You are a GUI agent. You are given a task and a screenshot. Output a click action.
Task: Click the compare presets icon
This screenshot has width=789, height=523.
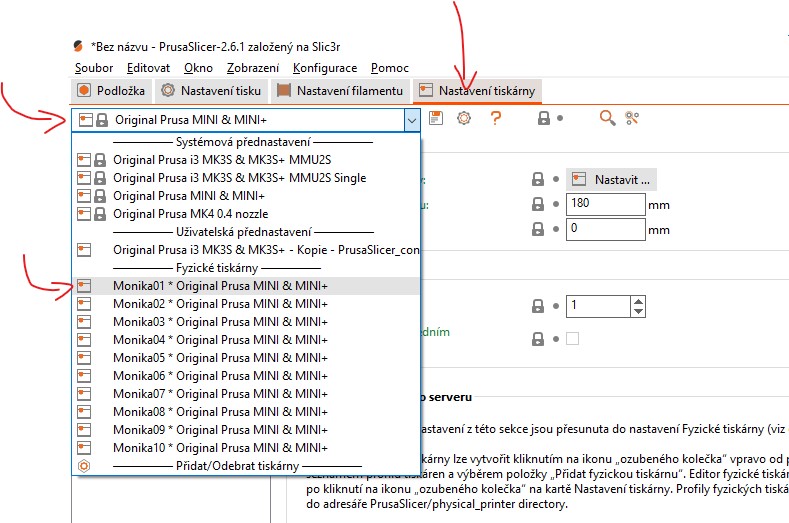(x=632, y=118)
